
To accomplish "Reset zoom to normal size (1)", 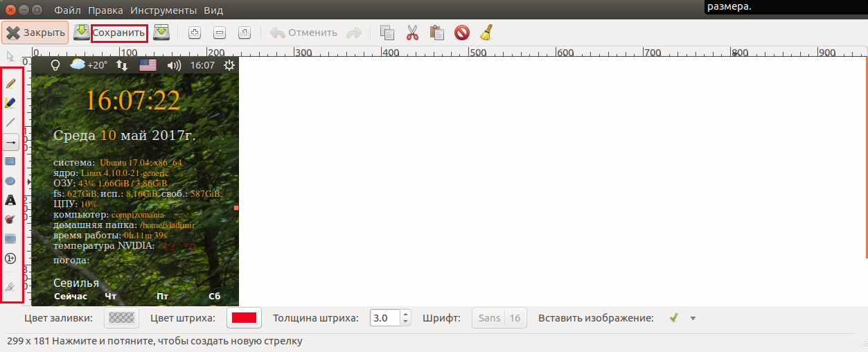I will tap(245, 33).
